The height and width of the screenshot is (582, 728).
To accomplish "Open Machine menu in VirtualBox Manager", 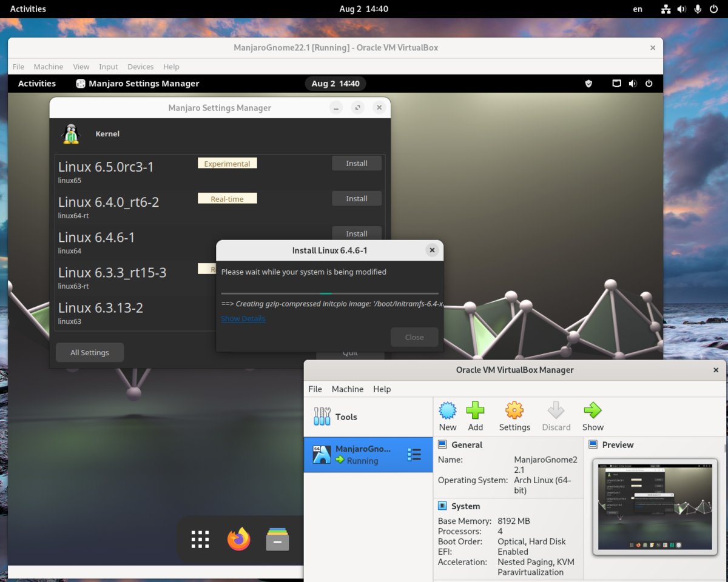I will tap(348, 389).
